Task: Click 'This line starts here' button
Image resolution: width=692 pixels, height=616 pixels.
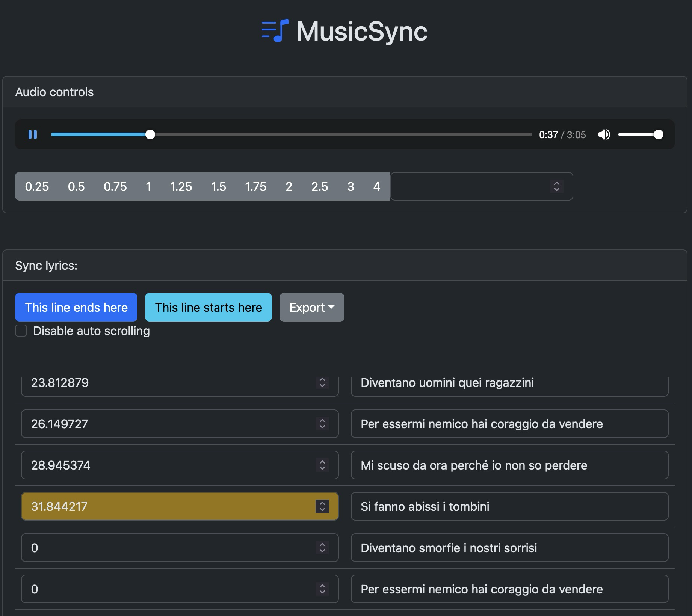Action: [x=209, y=307]
